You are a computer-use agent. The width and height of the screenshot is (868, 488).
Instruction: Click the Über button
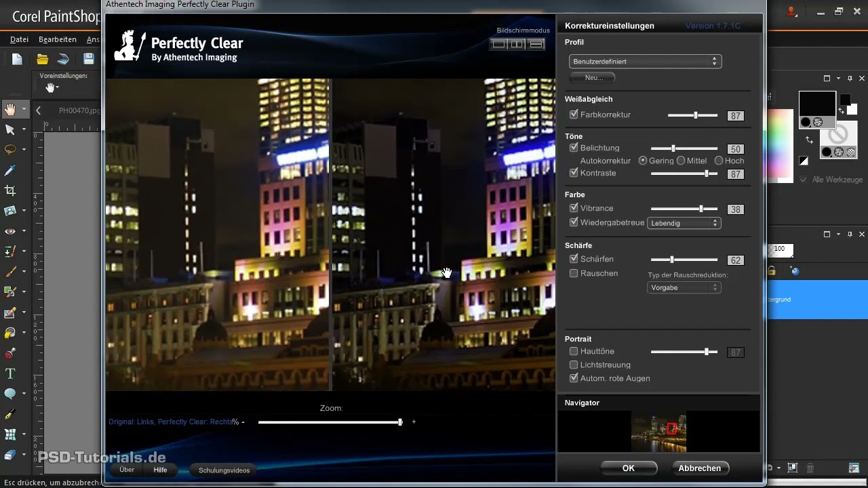127,470
